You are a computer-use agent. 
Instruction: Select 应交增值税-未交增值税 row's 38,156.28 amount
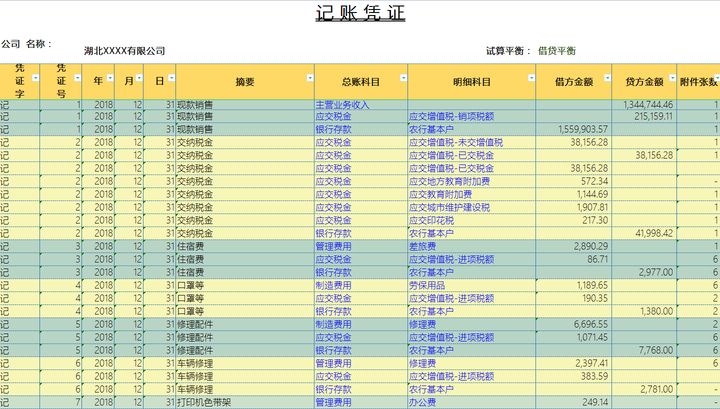pos(574,142)
